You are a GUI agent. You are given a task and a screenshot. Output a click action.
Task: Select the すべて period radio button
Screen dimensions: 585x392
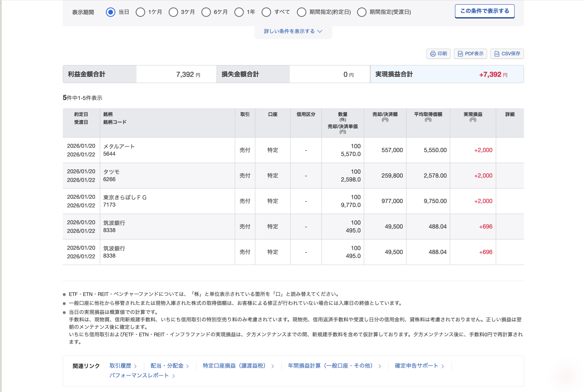(266, 12)
